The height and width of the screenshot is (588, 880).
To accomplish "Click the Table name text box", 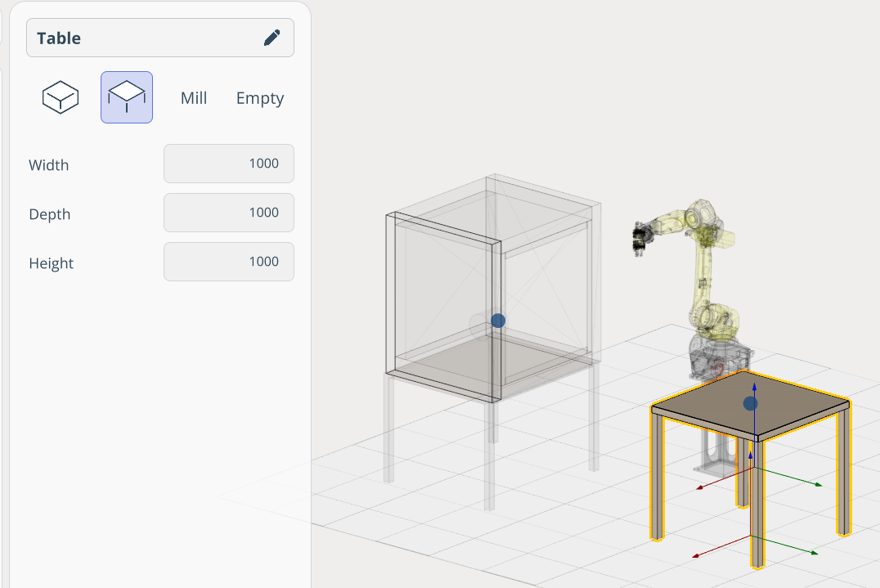I will pyautogui.click(x=147, y=38).
